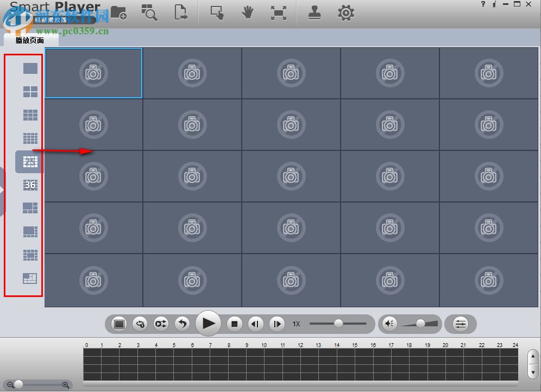Viewport: 541px width, 392px height.
Task: Click hour 6 on the timeline
Action: [x=192, y=345]
